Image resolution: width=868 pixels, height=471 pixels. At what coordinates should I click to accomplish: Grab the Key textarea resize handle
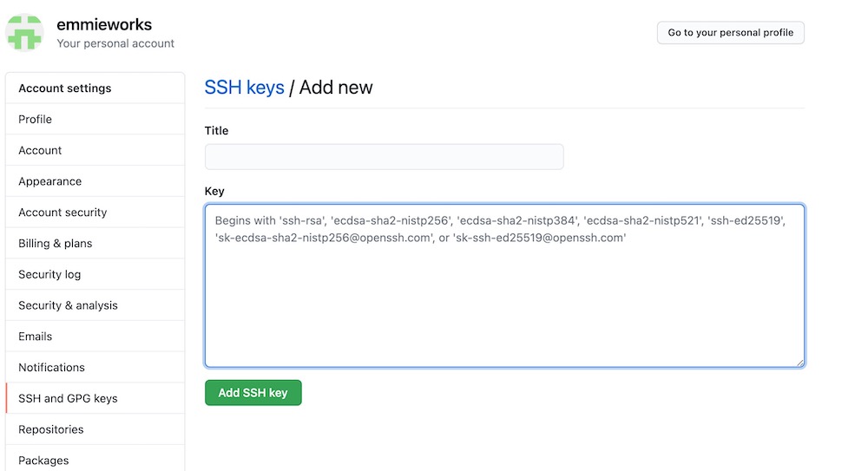tap(800, 363)
